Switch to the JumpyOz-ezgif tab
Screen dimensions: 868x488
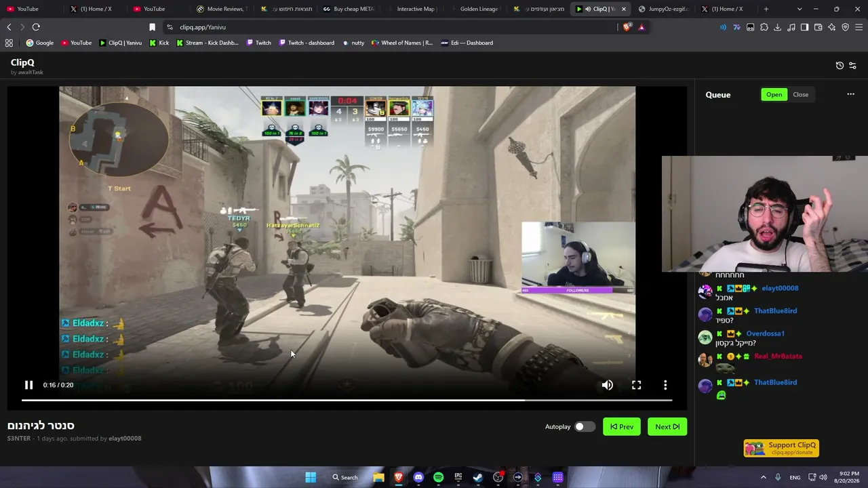click(664, 9)
